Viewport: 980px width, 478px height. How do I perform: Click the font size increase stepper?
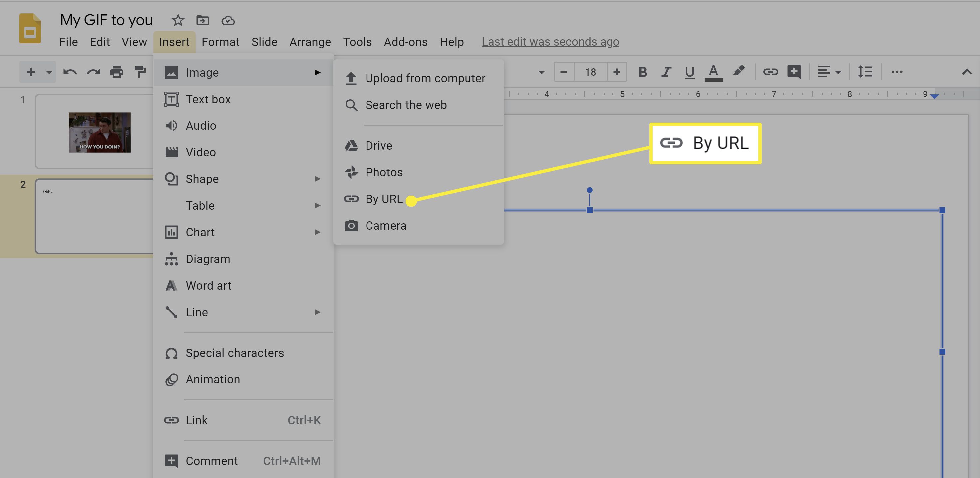pos(616,71)
